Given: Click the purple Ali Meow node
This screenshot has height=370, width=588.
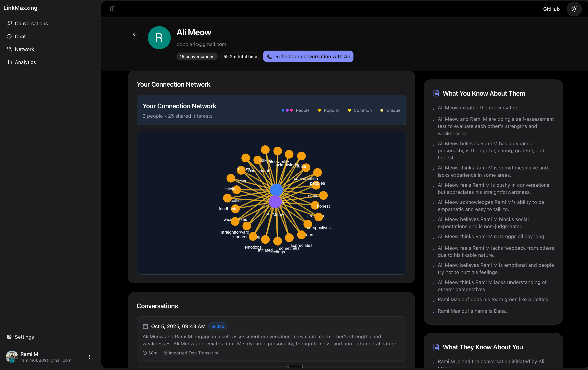Looking at the screenshot, I should pyautogui.click(x=275, y=202).
